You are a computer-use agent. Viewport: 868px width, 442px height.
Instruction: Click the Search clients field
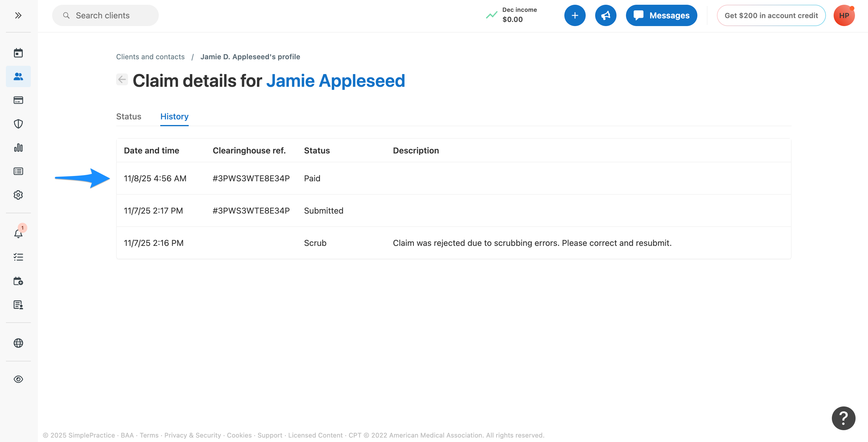click(105, 15)
